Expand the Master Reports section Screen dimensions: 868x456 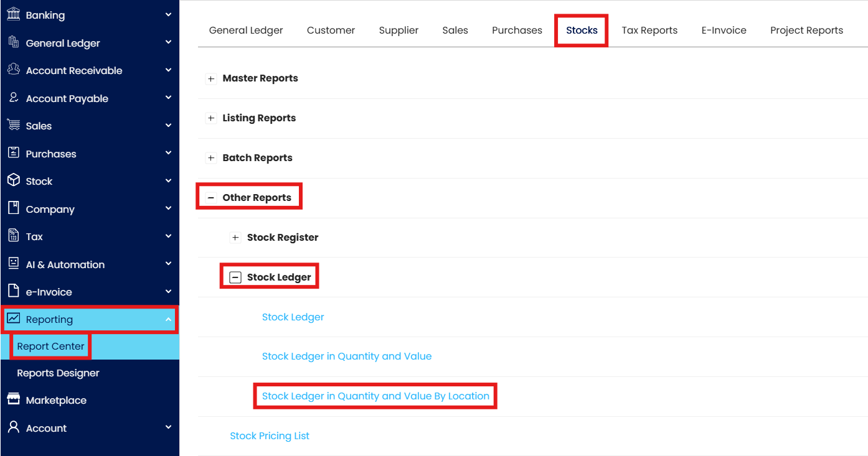[211, 79]
